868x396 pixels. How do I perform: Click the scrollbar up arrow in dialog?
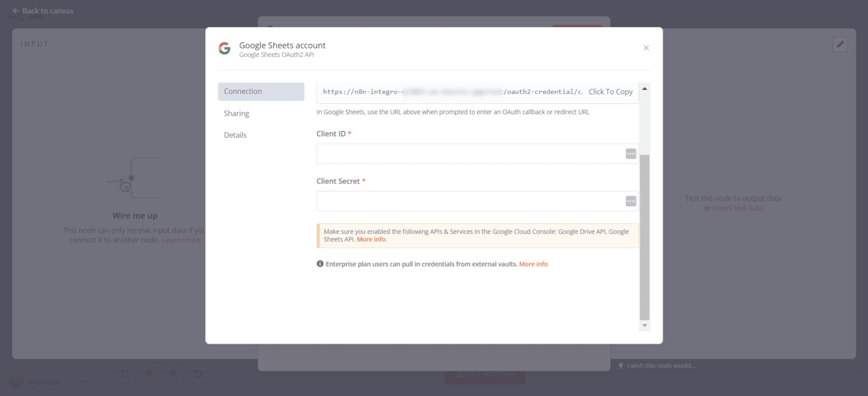point(645,89)
